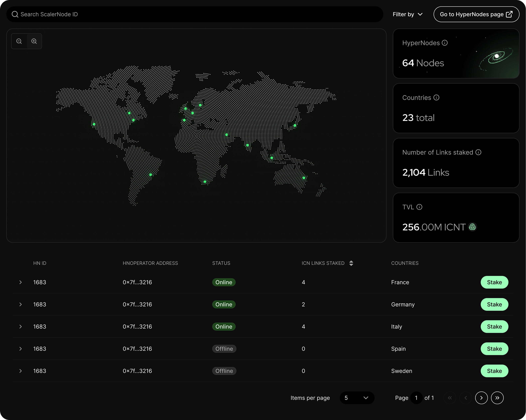Go to next page arrow button
The height and width of the screenshot is (420, 526).
481,398
